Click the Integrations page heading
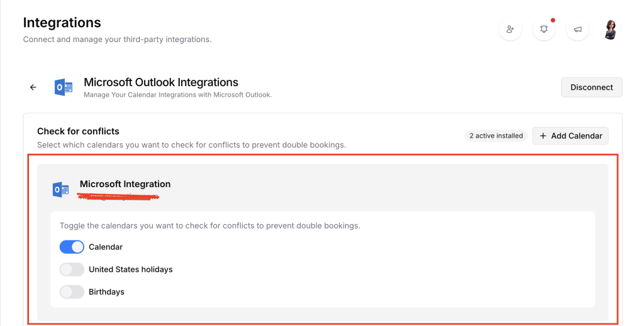The image size is (644, 326). point(62,23)
